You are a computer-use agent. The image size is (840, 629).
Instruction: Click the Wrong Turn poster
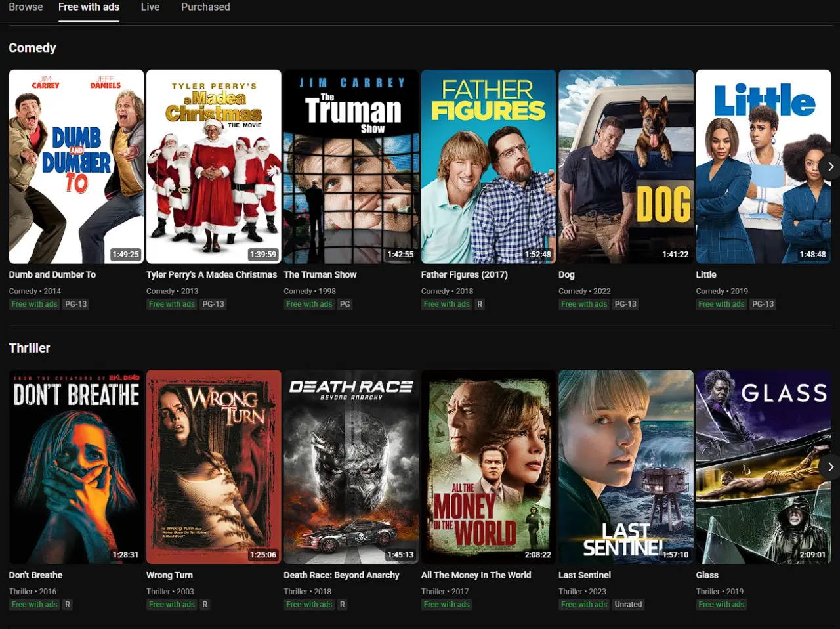[x=214, y=467]
